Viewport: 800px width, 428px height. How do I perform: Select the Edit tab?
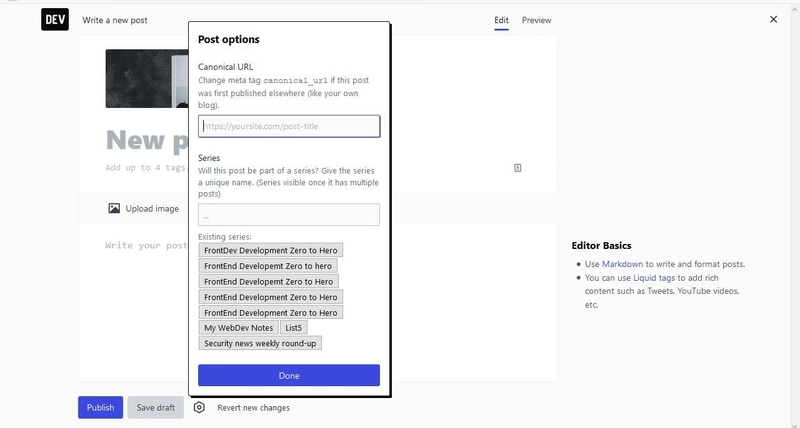501,20
